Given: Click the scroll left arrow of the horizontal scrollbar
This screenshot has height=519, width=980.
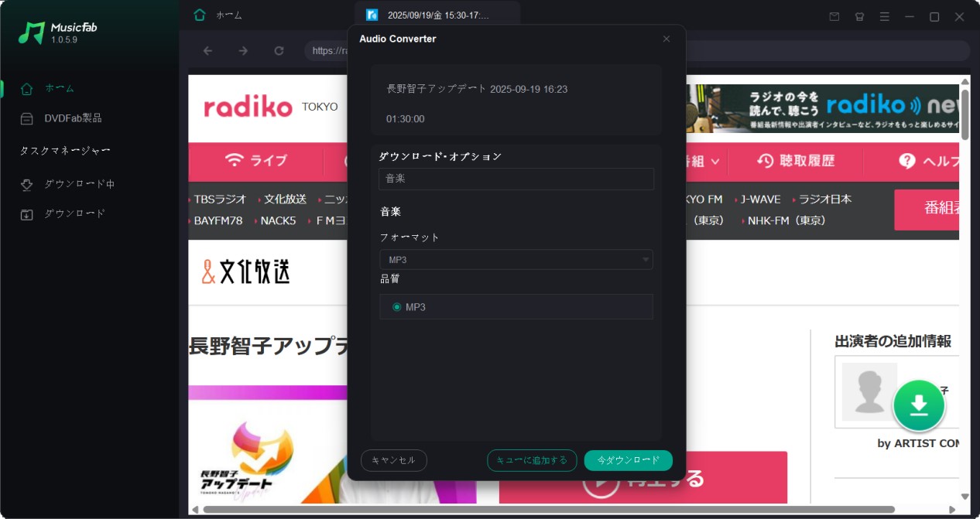Looking at the screenshot, I should click(194, 509).
